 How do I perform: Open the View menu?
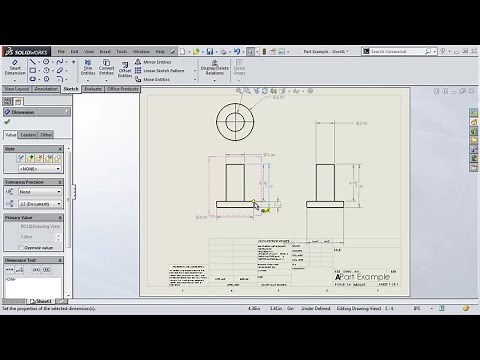click(89, 52)
